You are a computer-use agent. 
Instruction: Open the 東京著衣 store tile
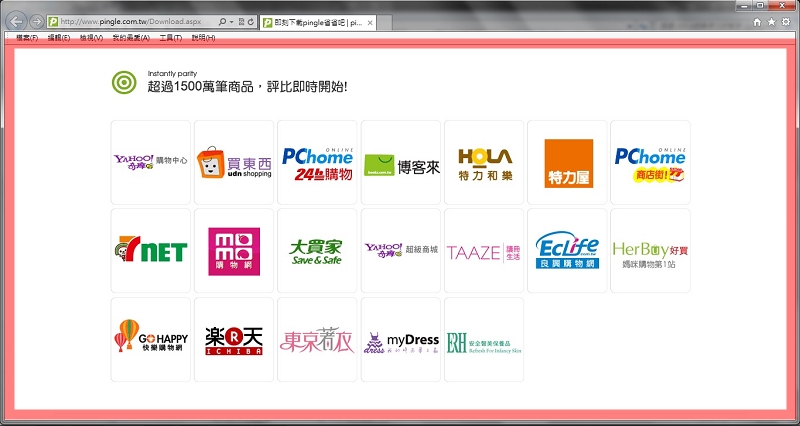point(317,339)
